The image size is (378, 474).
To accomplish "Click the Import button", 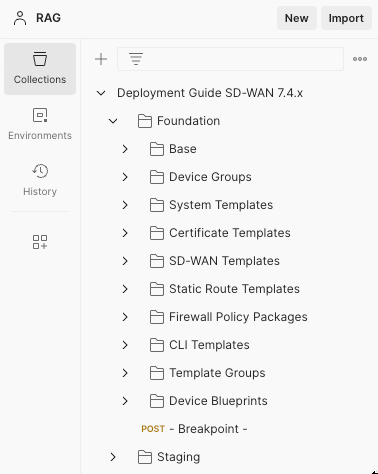I will [x=346, y=18].
